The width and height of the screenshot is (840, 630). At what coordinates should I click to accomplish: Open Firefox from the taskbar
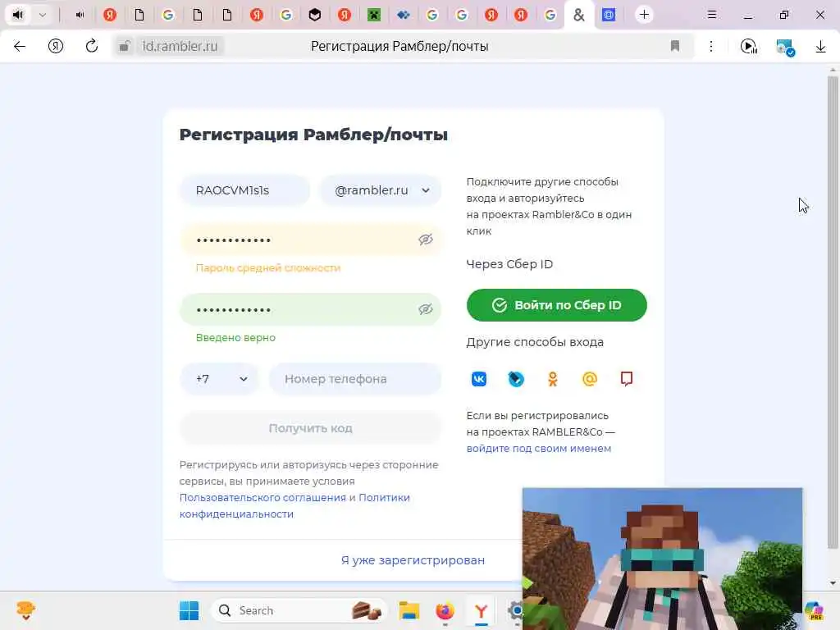tap(445, 610)
